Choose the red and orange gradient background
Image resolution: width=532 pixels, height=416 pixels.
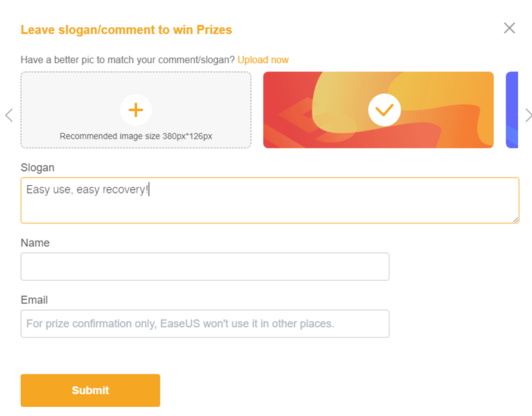click(x=378, y=110)
